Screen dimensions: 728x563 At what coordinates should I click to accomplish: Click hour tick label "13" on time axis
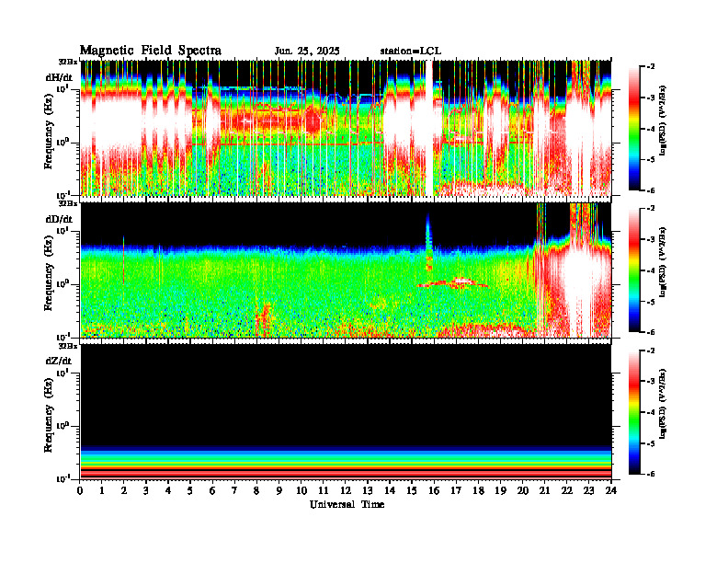point(368,490)
